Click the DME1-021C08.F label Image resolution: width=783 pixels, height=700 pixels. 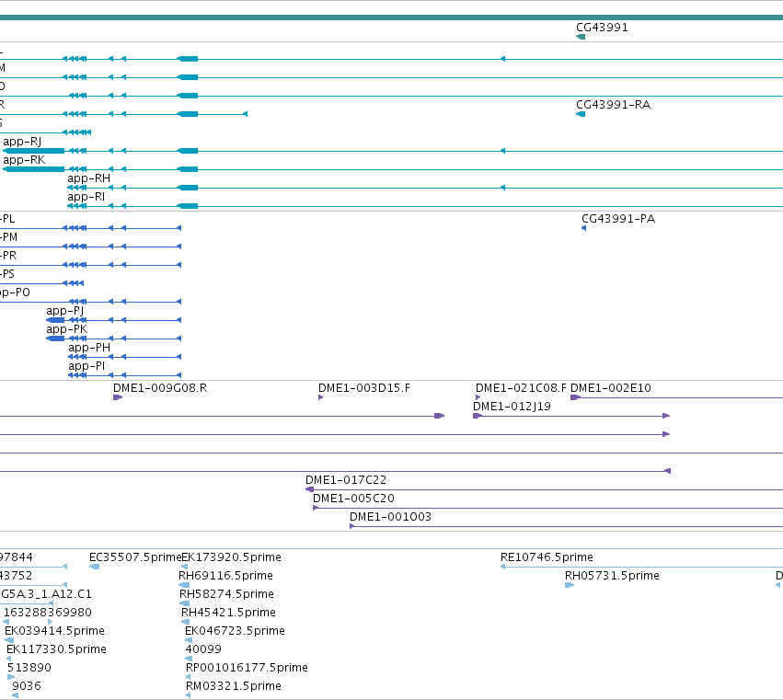coord(521,388)
